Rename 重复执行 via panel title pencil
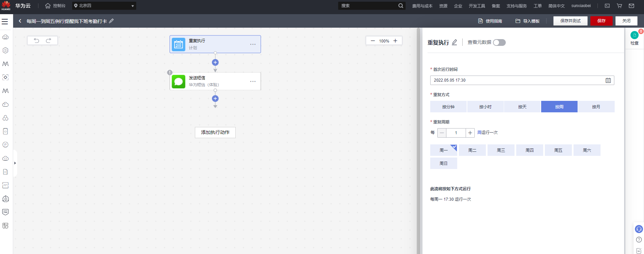Screen dimensions: 644x254 coord(455,43)
